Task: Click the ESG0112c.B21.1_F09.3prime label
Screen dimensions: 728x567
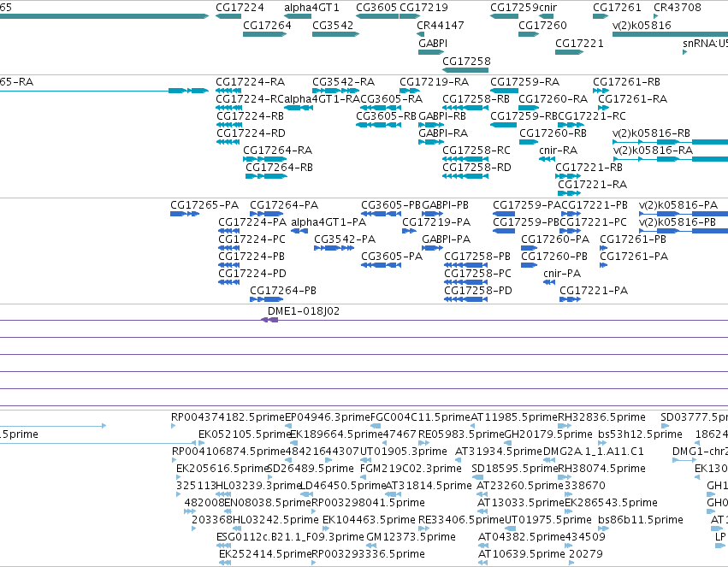Action: (x=290, y=537)
